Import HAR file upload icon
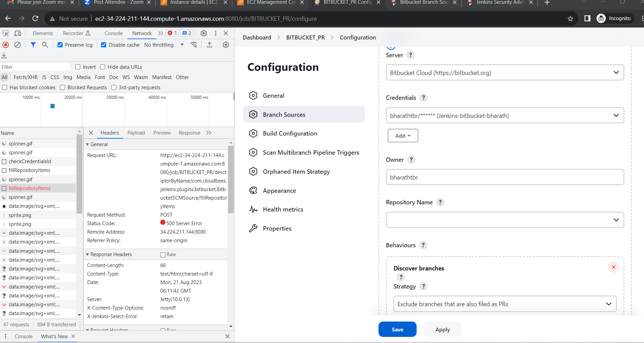The height and width of the screenshot is (343, 644). [x=210, y=45]
